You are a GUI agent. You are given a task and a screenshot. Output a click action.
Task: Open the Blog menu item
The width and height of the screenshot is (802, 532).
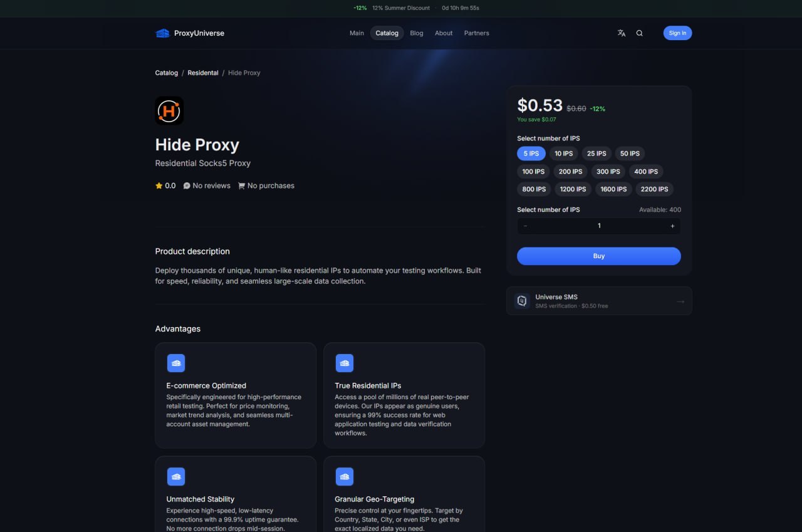(417, 33)
